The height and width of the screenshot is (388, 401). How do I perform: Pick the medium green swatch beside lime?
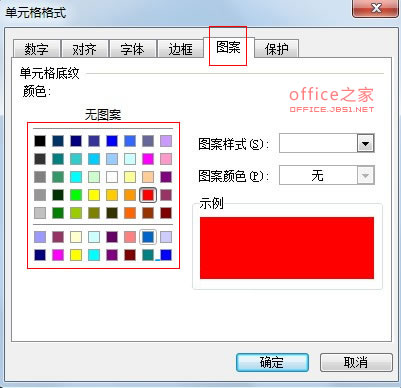[58, 213]
